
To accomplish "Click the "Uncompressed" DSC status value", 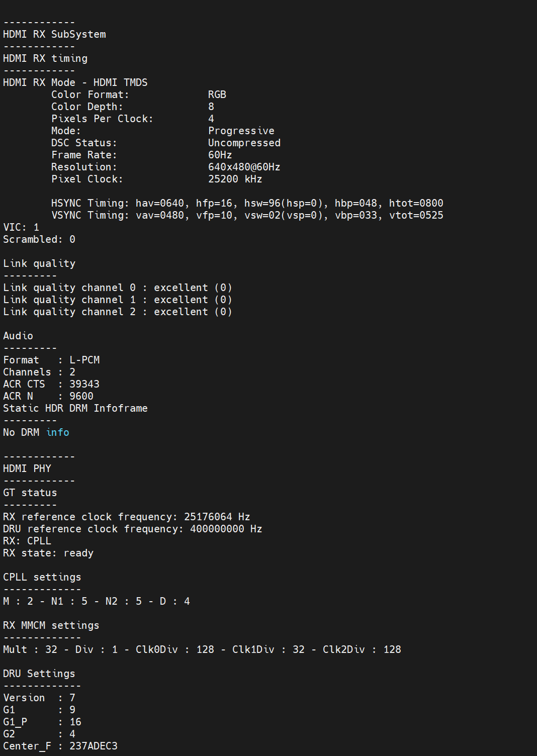I will (244, 143).
